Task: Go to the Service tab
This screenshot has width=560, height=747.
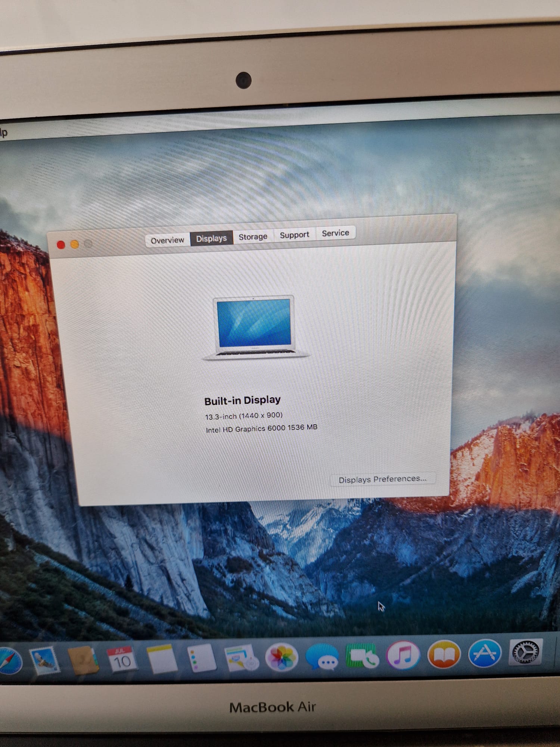Action: pos(336,233)
